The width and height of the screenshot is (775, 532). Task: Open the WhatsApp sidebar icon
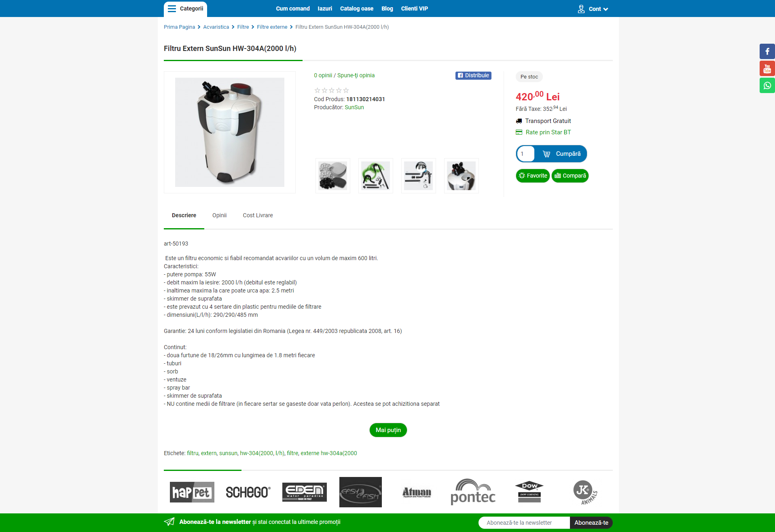(x=767, y=85)
